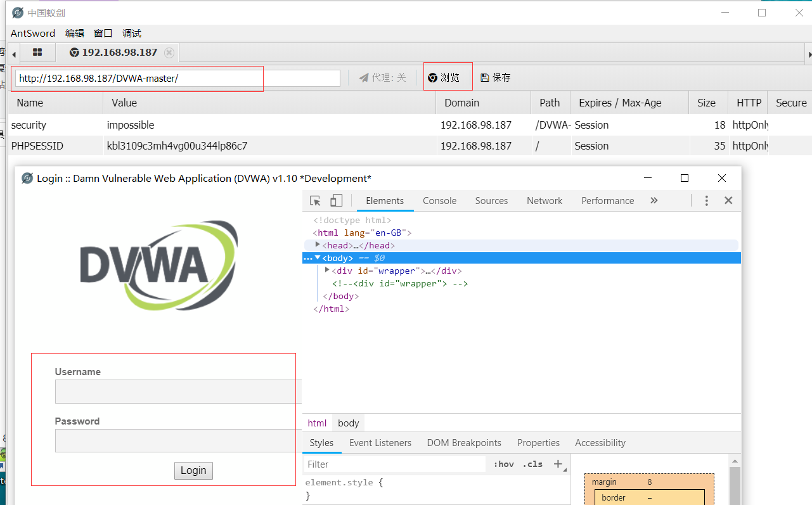Viewport: 812px width, 505px height.
Task: Open the 编辑 menu in AntSword
Action: (x=74, y=33)
